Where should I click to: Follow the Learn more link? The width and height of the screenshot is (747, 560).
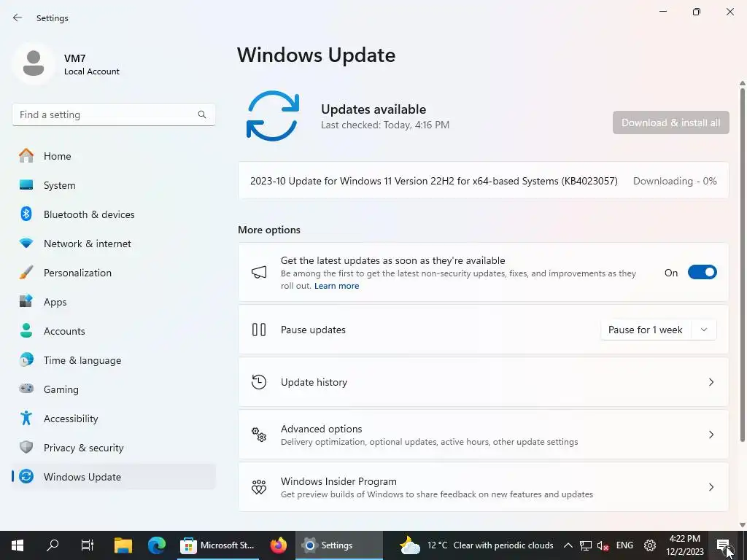coord(336,286)
